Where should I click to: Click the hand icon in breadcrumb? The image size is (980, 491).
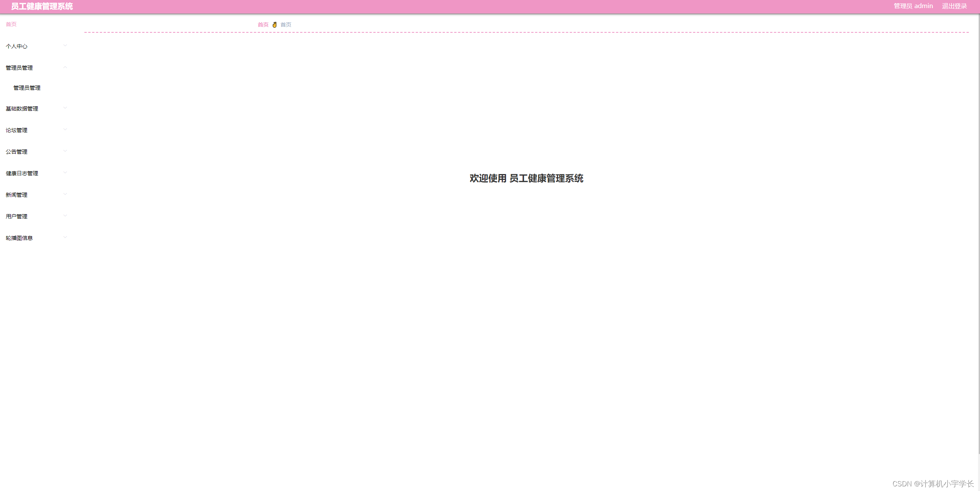coord(274,25)
